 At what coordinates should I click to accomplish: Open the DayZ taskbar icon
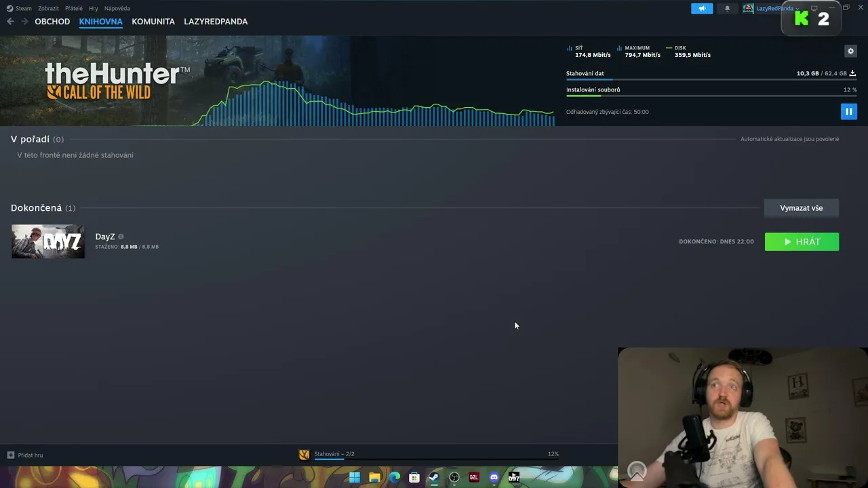[x=514, y=477]
